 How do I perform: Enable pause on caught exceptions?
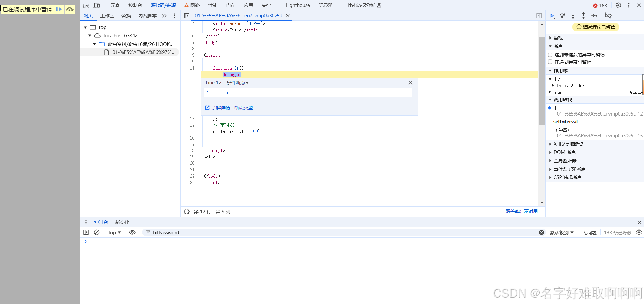550,62
